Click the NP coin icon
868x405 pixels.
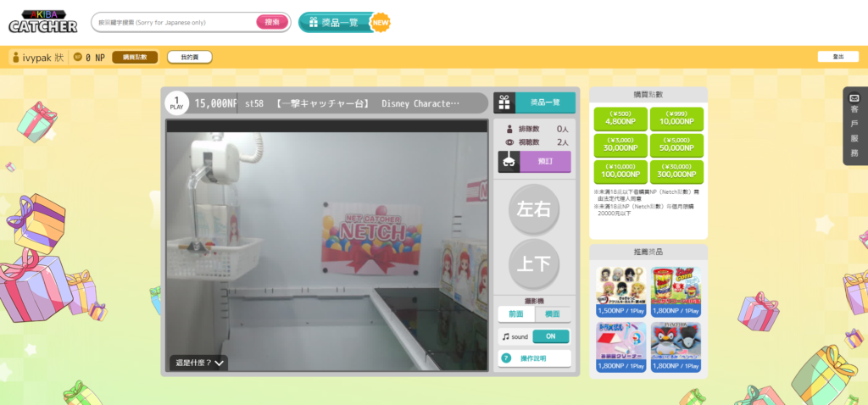pyautogui.click(x=78, y=57)
